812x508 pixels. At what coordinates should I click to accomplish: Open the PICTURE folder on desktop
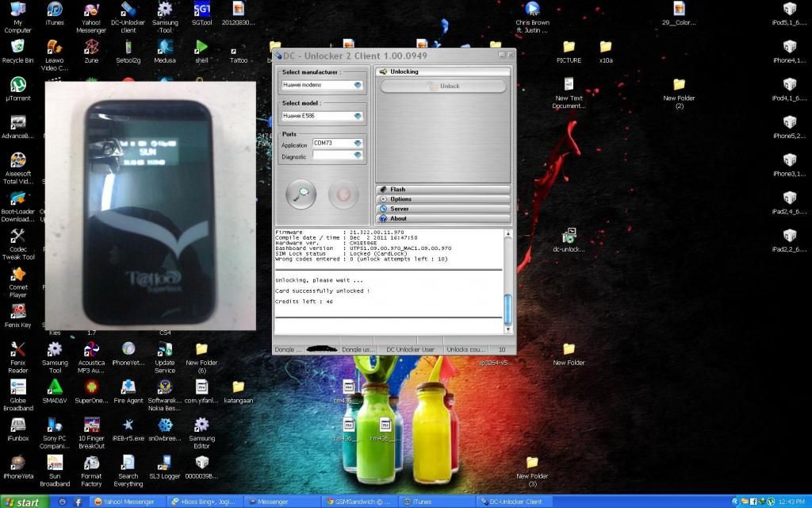click(x=569, y=52)
